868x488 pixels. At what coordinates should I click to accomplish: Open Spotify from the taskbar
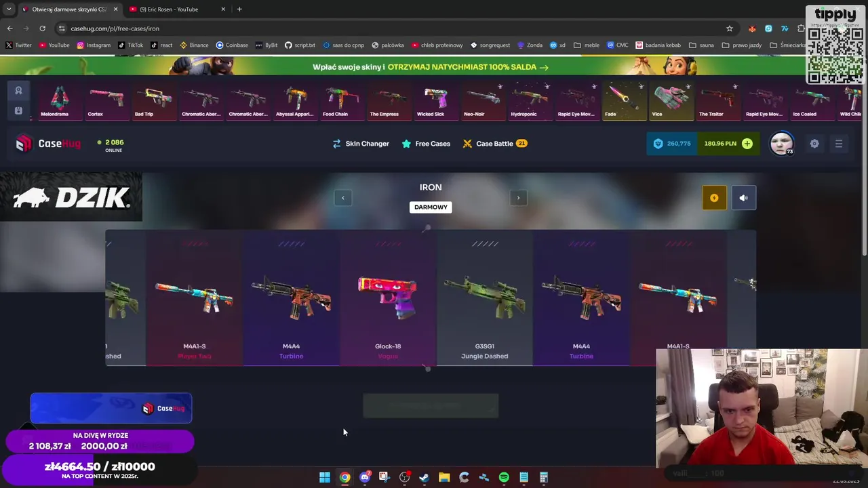click(x=504, y=477)
